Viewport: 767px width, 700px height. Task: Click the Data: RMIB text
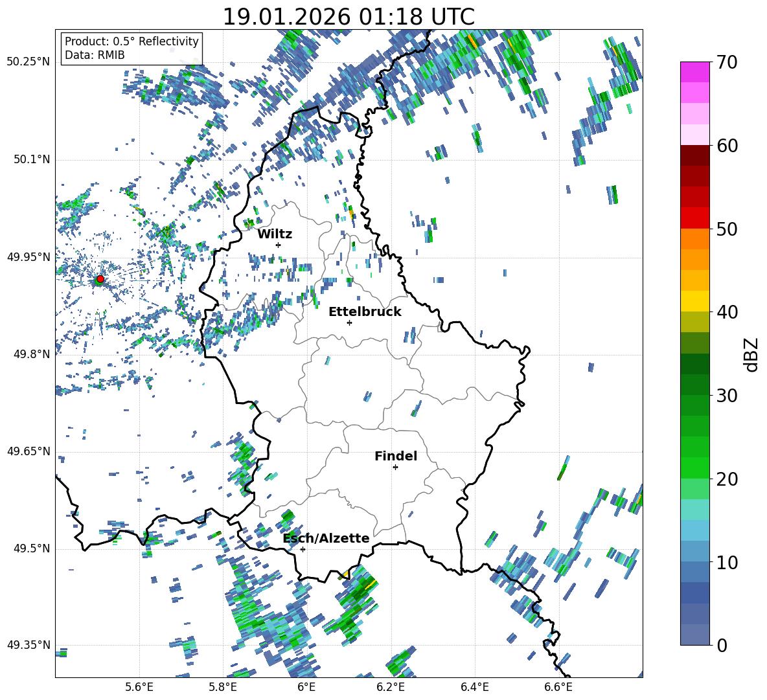(95, 55)
